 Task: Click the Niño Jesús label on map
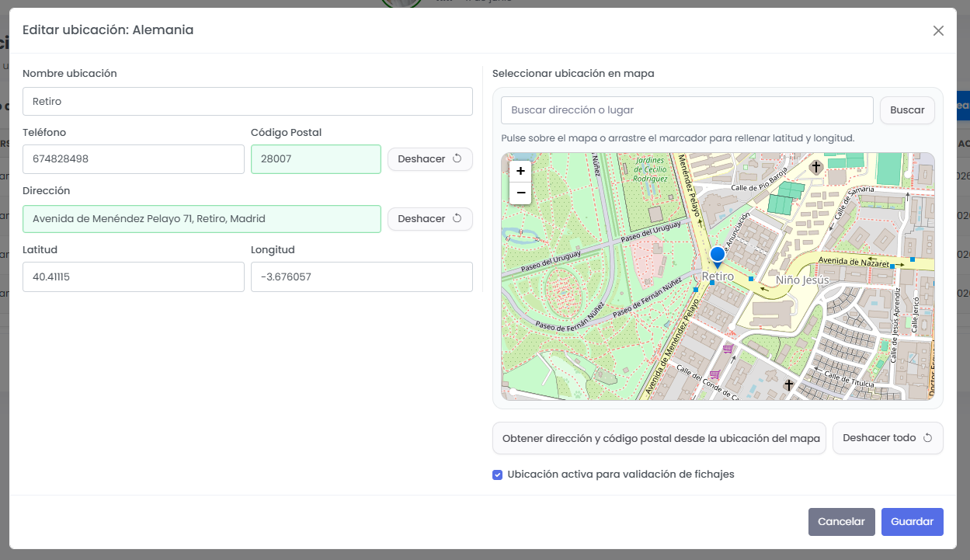[803, 280]
